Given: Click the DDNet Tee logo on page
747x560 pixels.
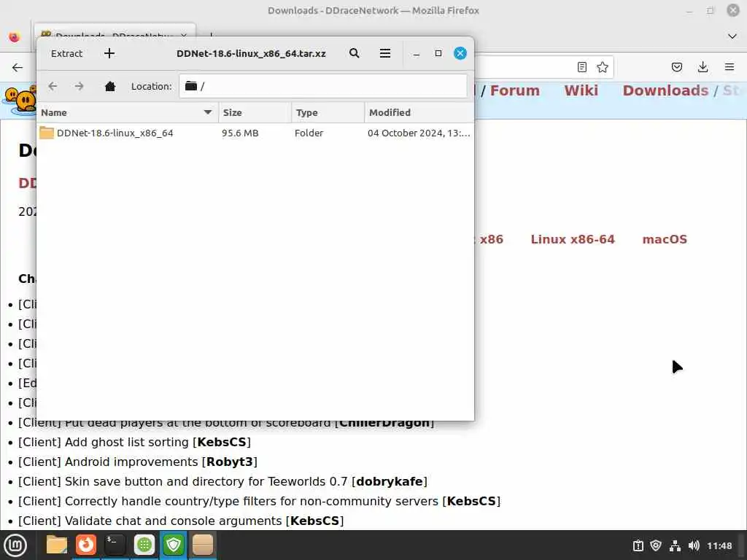Looking at the screenshot, I should coord(20,100).
